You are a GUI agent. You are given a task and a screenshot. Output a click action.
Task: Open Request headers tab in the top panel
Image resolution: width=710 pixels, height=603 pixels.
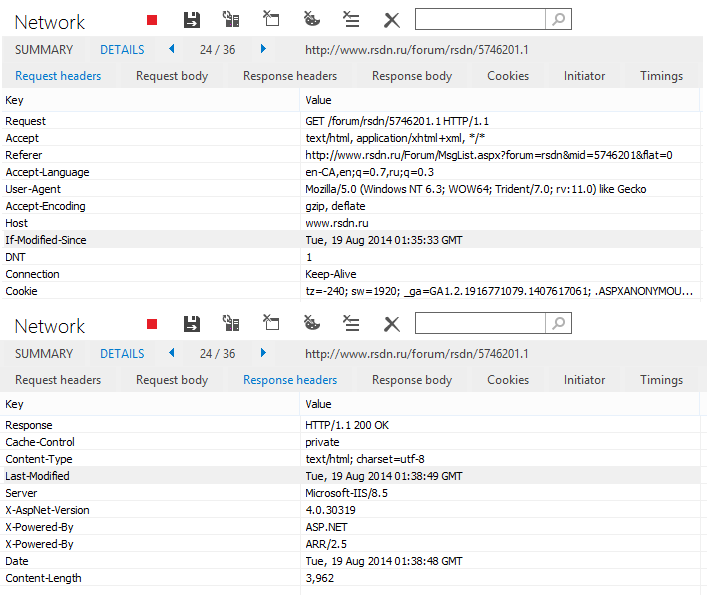click(x=58, y=76)
